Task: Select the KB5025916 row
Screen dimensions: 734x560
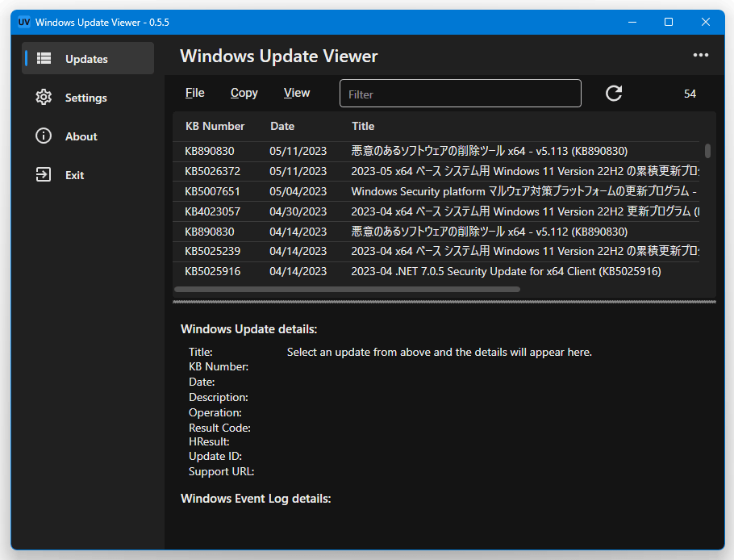Action: (x=436, y=272)
